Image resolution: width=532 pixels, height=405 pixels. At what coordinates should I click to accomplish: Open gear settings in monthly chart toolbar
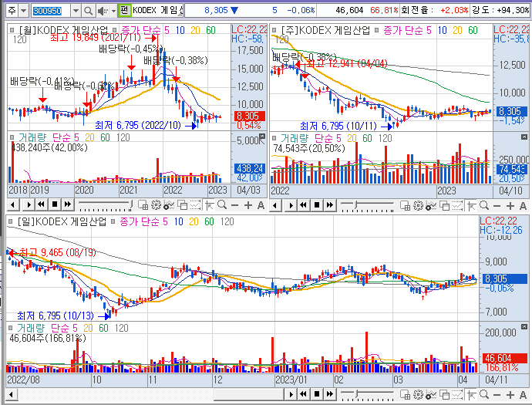coord(156,205)
